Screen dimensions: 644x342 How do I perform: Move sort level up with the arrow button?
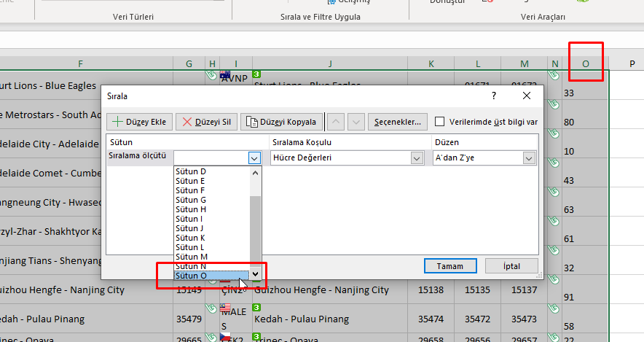(x=336, y=122)
